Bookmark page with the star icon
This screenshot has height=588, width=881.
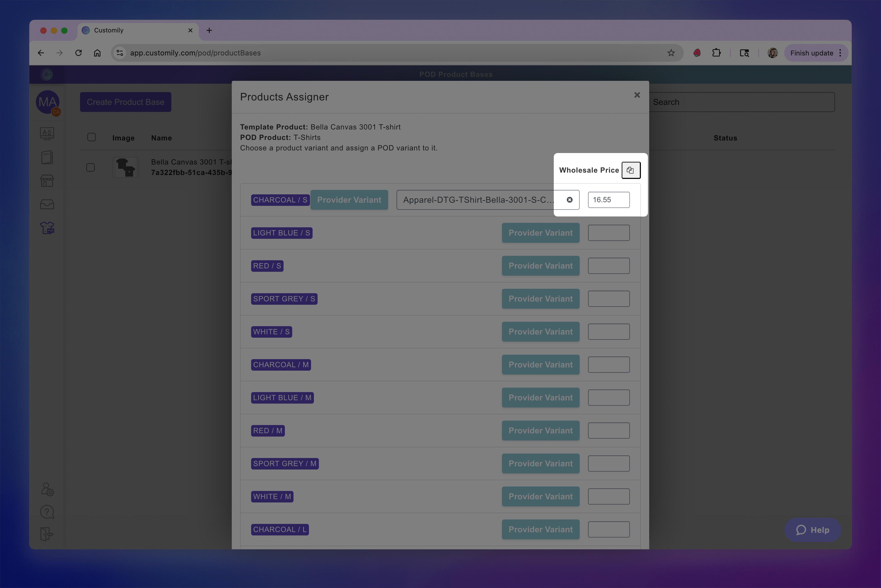[x=671, y=53]
